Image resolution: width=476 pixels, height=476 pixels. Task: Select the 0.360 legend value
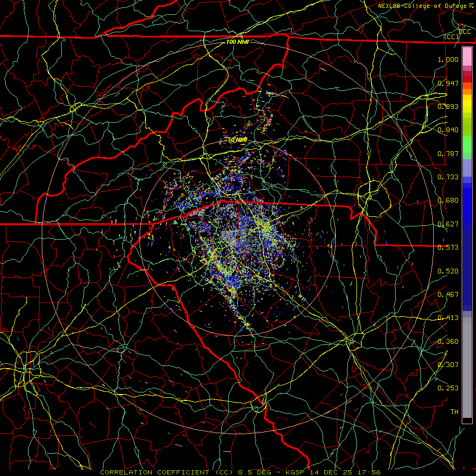pyautogui.click(x=448, y=342)
